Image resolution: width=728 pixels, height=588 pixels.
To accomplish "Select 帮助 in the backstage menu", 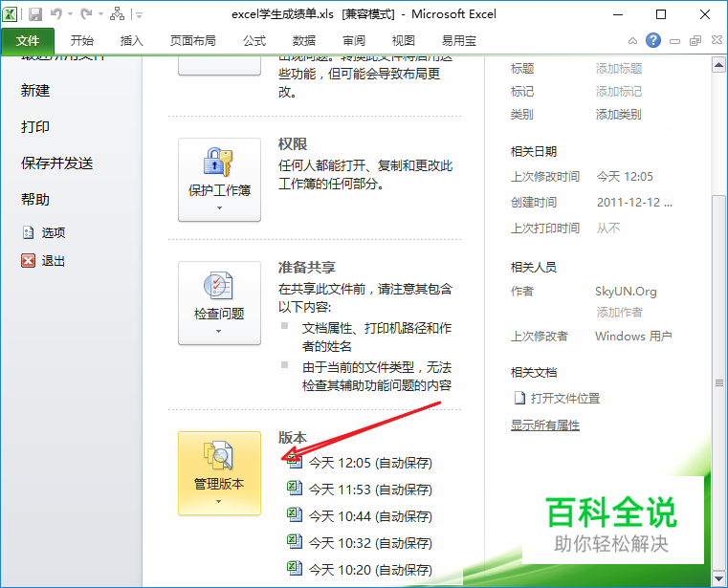I will tap(35, 200).
